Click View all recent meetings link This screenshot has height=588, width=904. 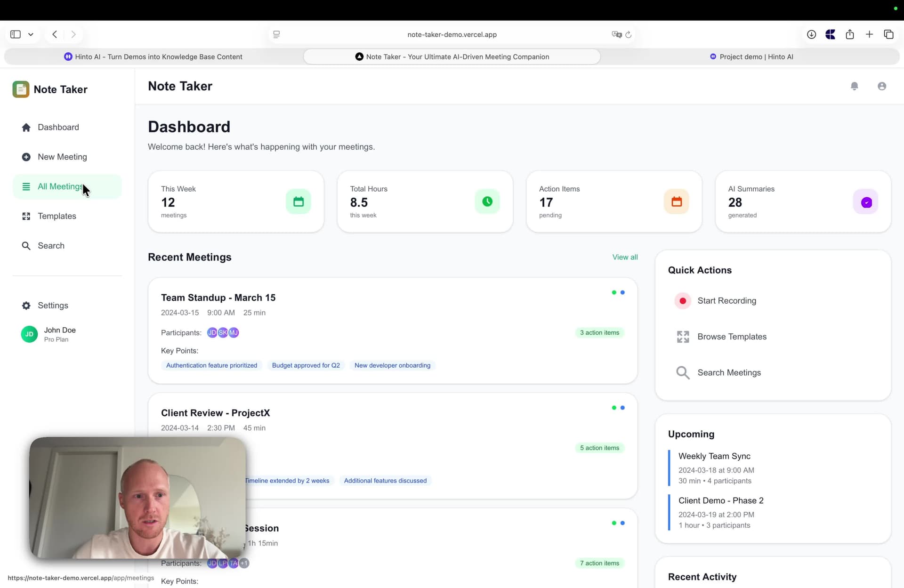(625, 257)
